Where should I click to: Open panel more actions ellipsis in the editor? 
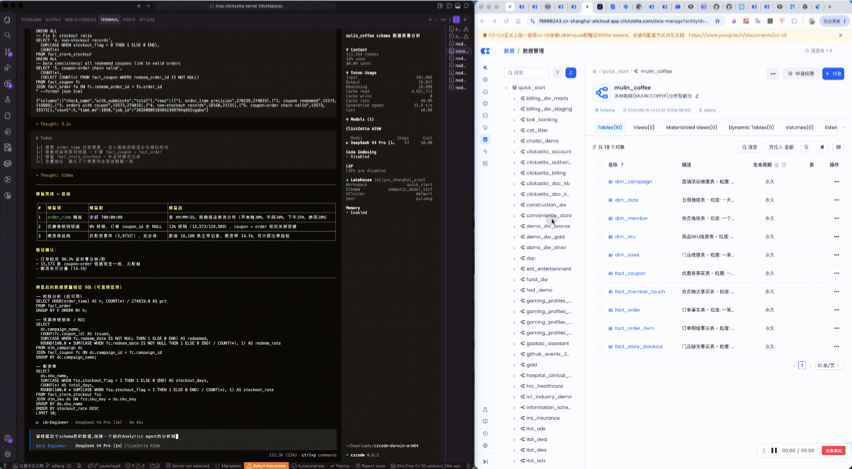(444, 20)
